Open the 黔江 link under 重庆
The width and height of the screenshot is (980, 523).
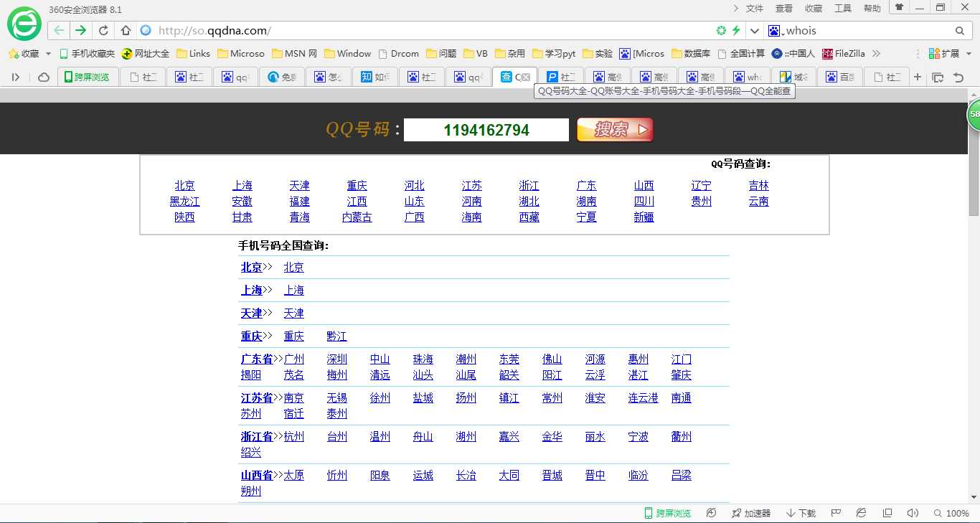click(336, 336)
